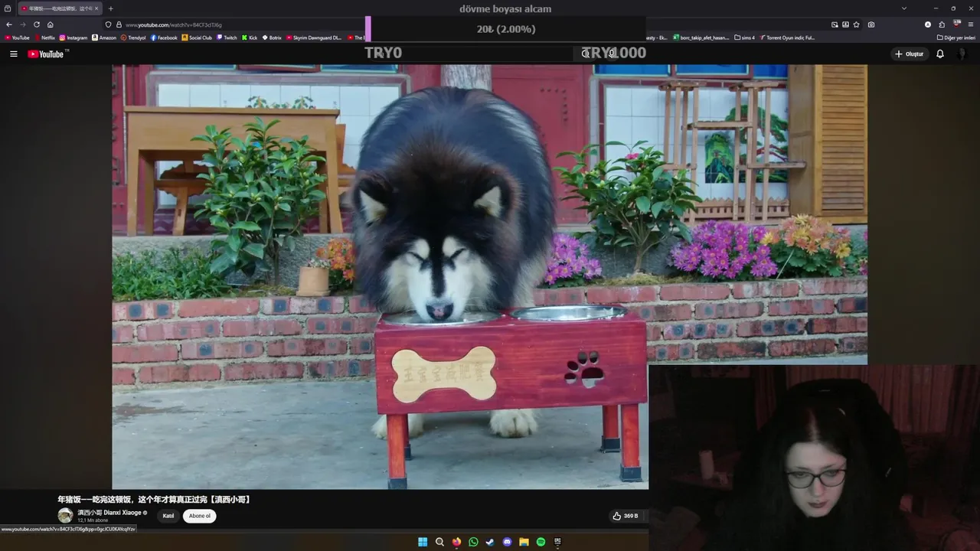Open the borc_takip_afet_hasan bookmark
The height and width of the screenshot is (551, 980).
(x=701, y=37)
